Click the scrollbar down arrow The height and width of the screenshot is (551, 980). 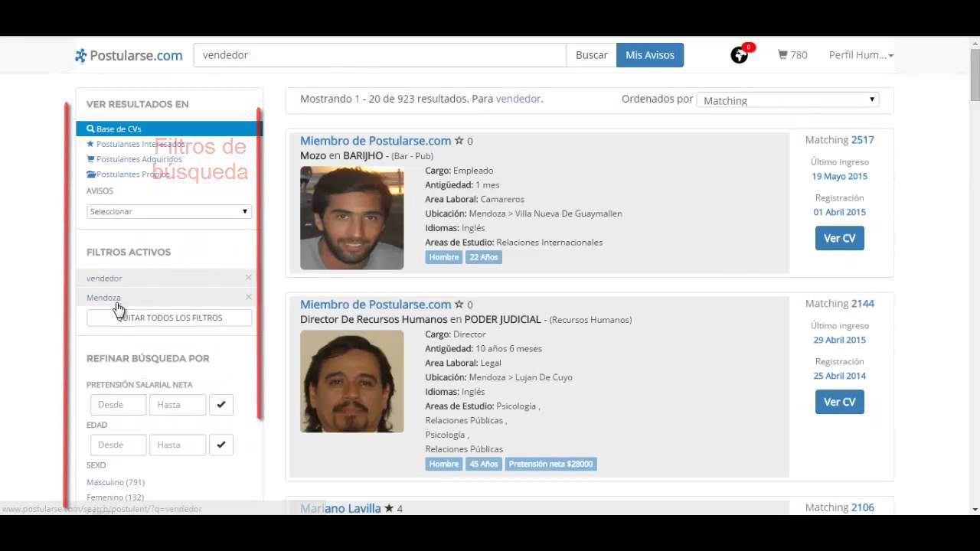click(x=975, y=509)
